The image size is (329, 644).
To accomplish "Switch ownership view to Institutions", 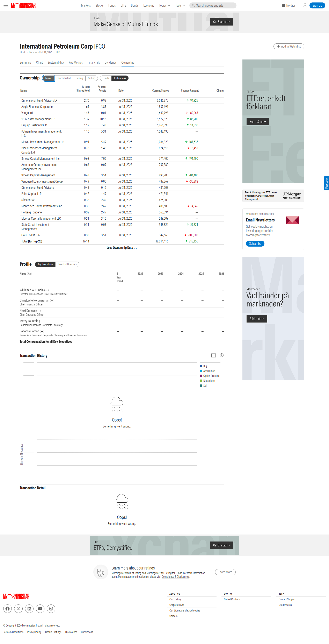I will point(120,78).
